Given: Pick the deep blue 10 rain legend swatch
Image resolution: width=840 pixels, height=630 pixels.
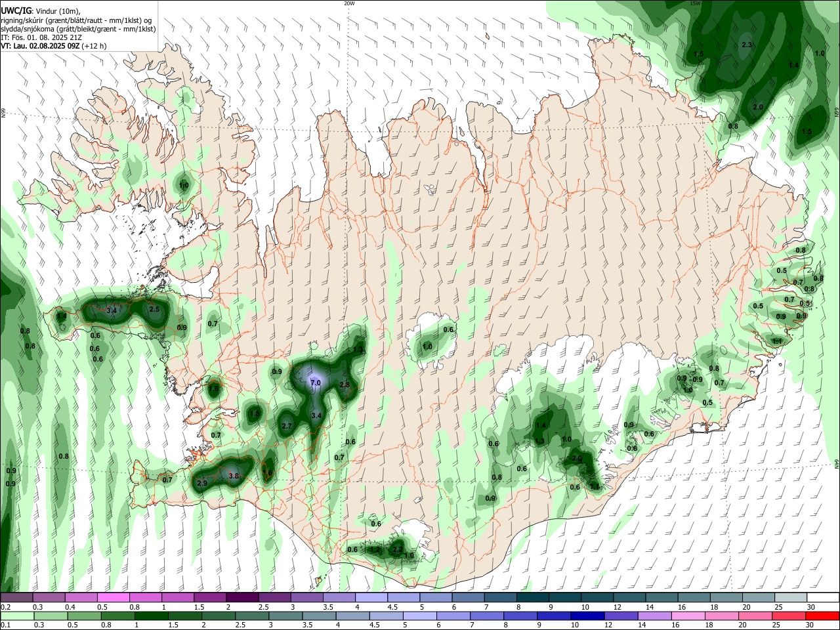Looking at the screenshot, I should click(586, 616).
